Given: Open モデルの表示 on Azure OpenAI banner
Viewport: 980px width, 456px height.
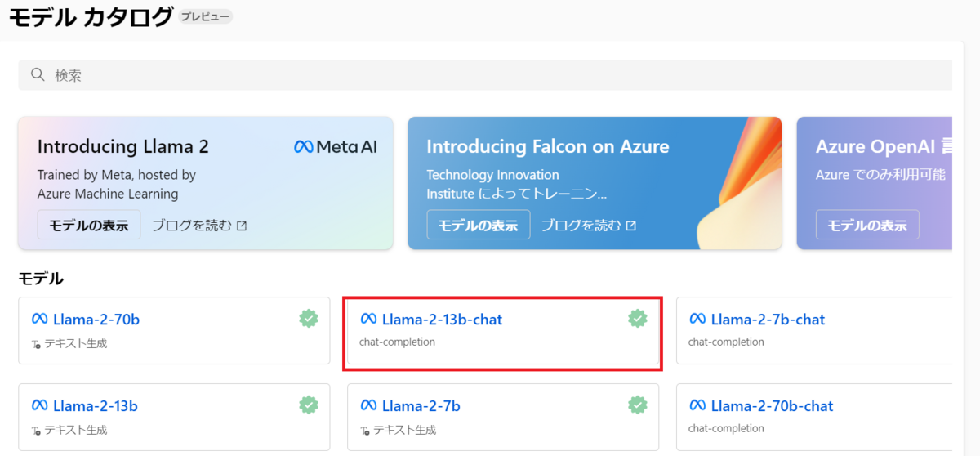Looking at the screenshot, I should (x=867, y=225).
